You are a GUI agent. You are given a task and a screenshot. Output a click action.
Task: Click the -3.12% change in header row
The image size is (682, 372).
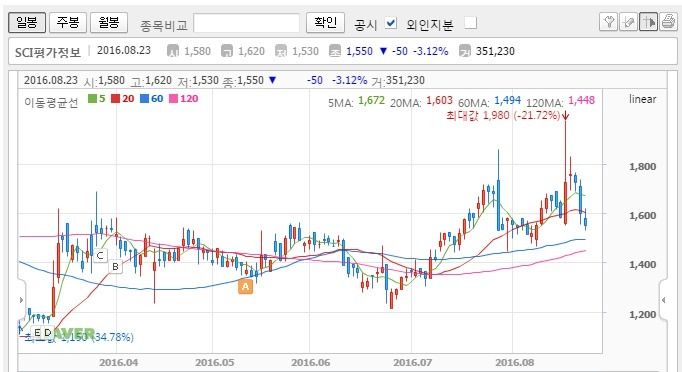click(430, 51)
